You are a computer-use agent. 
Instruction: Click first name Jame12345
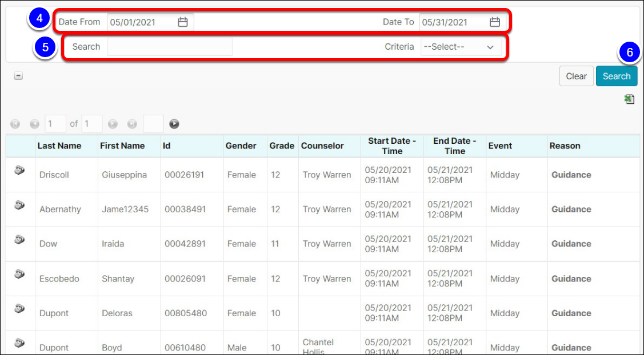point(125,209)
